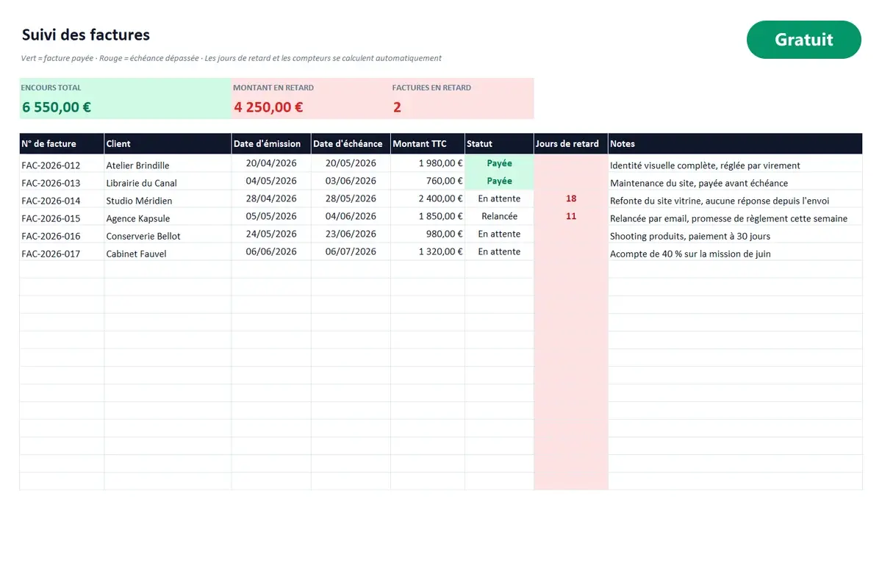
Task: Select amount cell 980,00 €
Action: [427, 234]
